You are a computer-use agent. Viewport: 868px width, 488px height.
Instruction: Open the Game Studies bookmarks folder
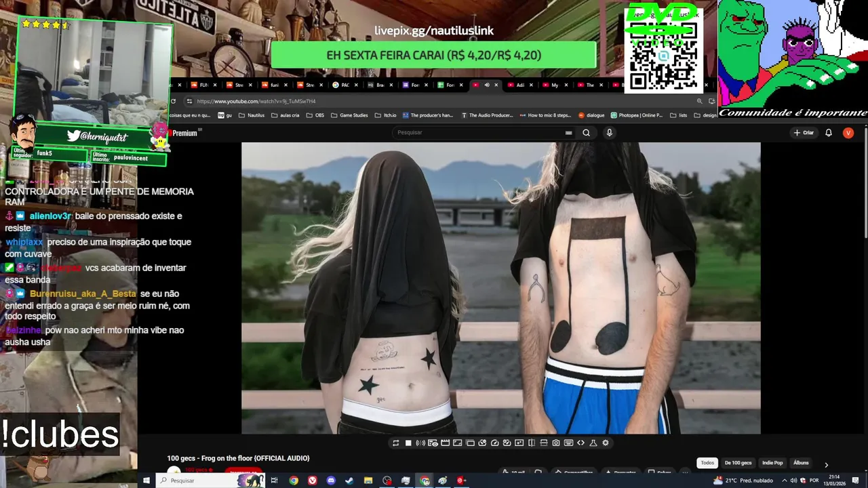pyautogui.click(x=350, y=115)
